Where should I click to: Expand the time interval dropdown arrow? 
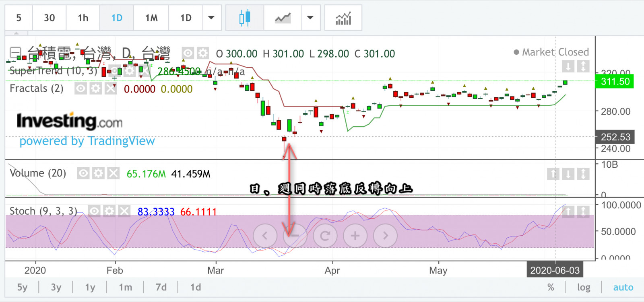tap(211, 18)
